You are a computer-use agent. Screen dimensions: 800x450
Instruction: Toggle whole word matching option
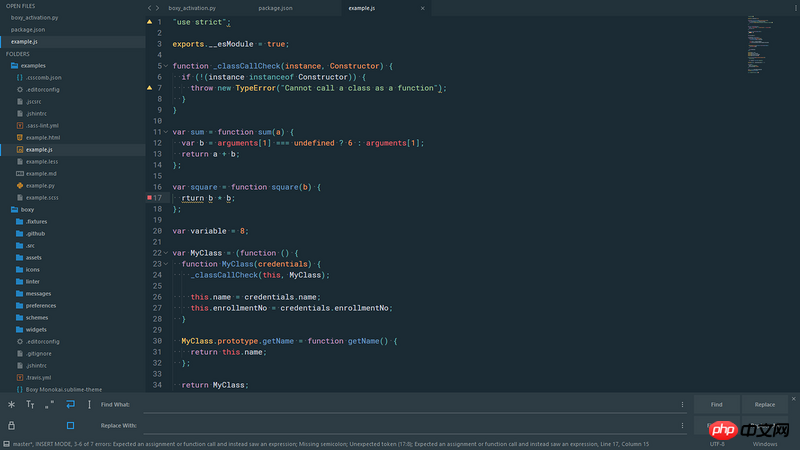pos(49,405)
